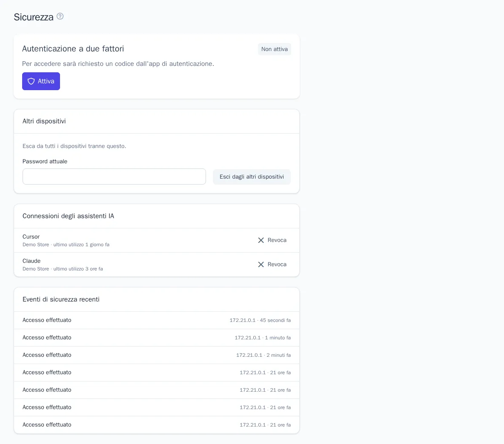Click the Eventi di sicurezza recenti header
Viewport: 504px width, 444px height.
(x=61, y=299)
